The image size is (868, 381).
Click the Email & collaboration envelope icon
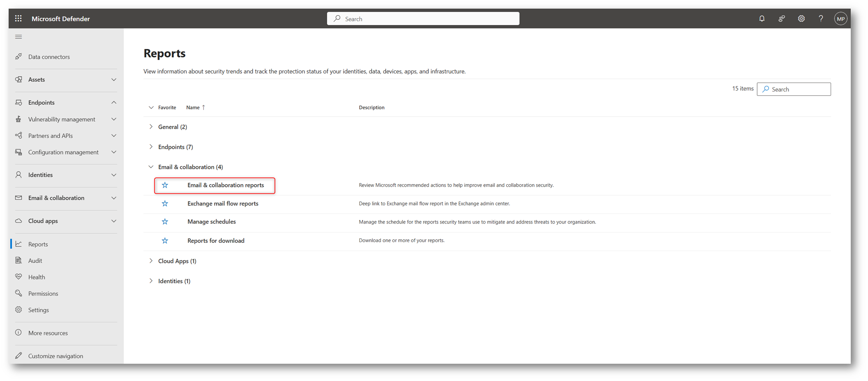tap(18, 198)
